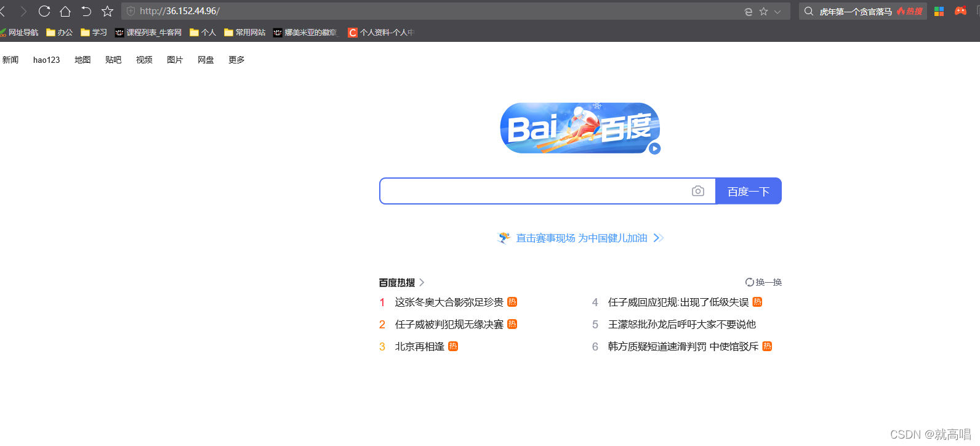Click the address bar URL 36.152.44.96
The height and width of the screenshot is (446, 980).
179,11
